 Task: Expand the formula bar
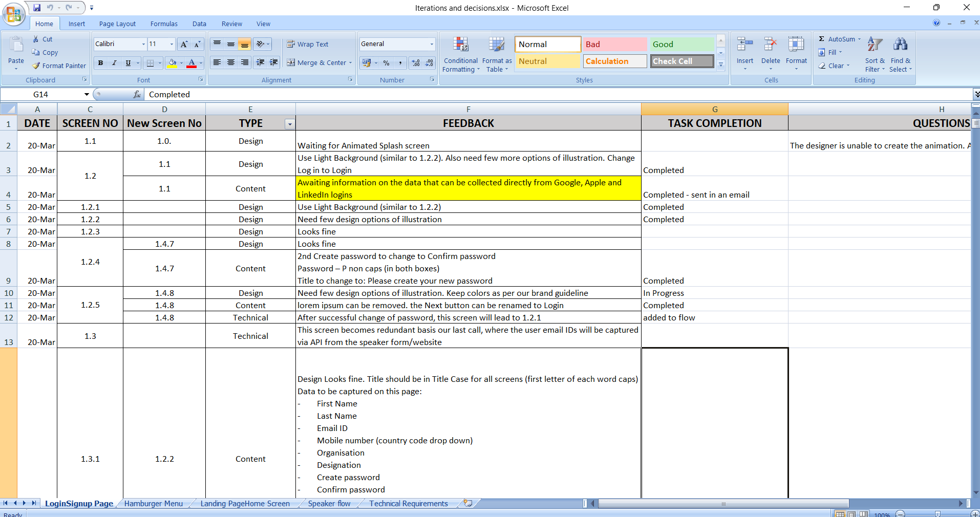976,94
